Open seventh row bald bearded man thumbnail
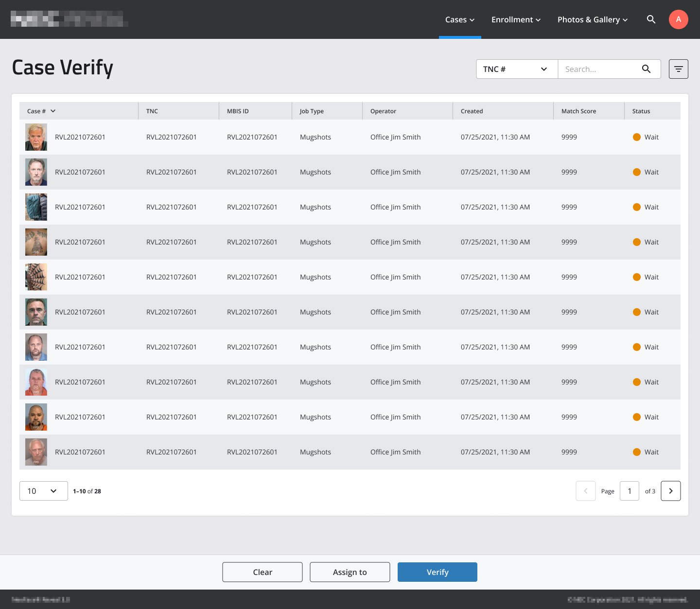700x609 pixels. 36,347
